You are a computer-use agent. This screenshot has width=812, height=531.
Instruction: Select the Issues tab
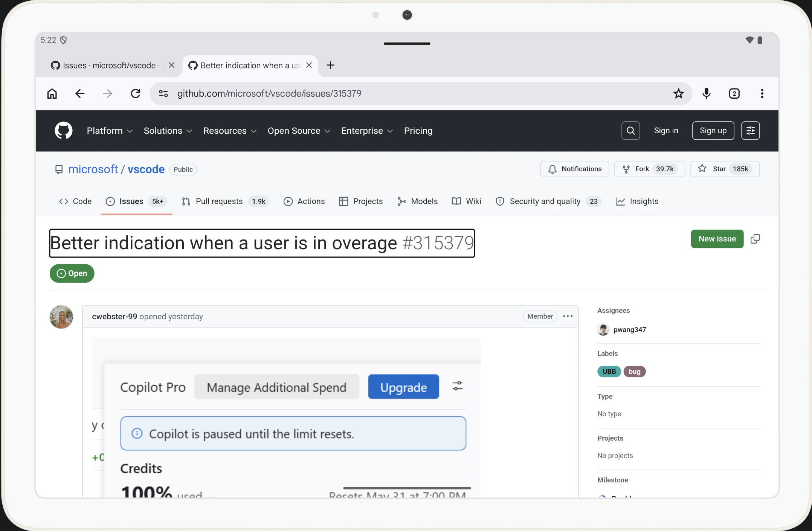coord(136,201)
